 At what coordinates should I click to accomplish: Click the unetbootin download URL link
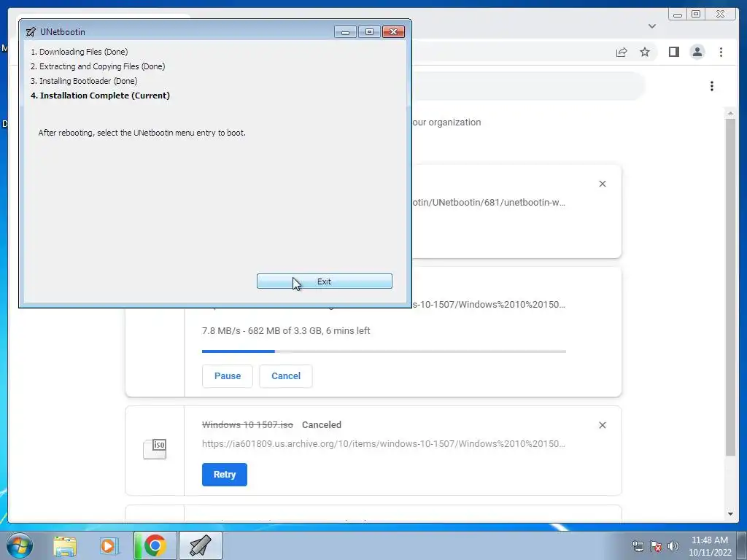(x=489, y=203)
